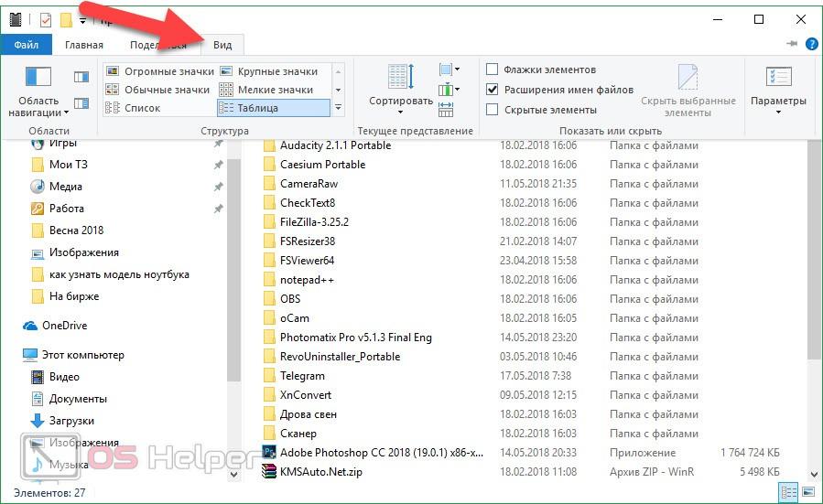The image size is (823, 504).
Task: Open the Telegram folder in file list
Action: [x=302, y=376]
